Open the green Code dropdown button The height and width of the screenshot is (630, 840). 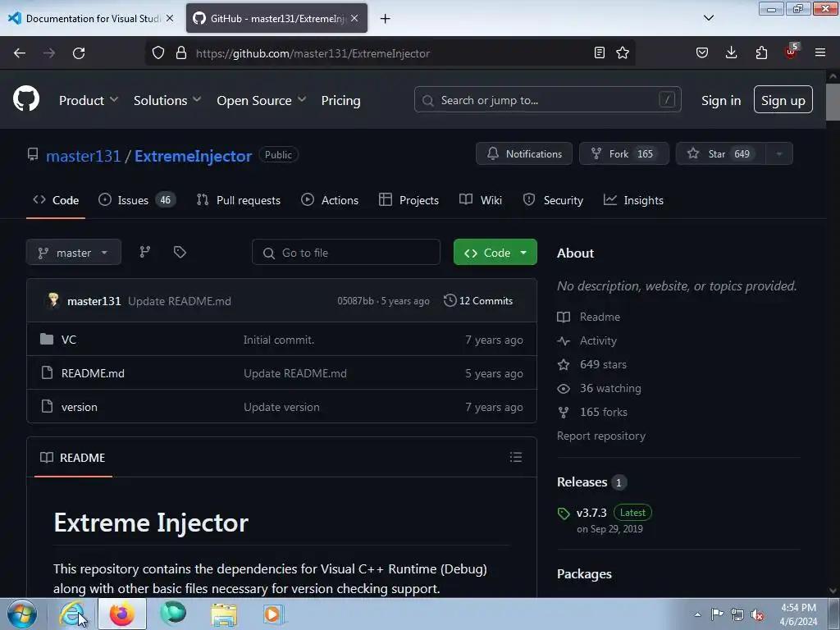click(x=495, y=253)
